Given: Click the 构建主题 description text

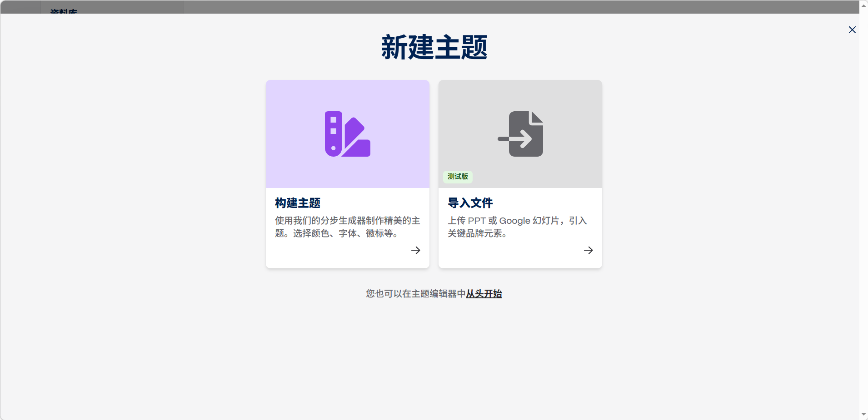Looking at the screenshot, I should click(x=347, y=227).
